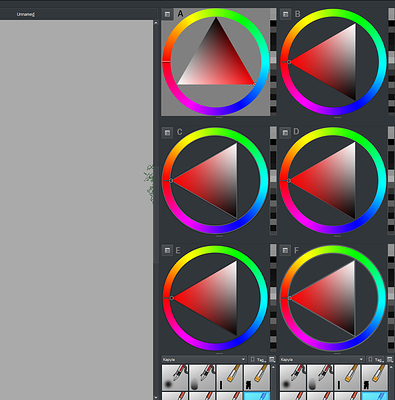
Task: Open color selector B settings icon
Action: (285, 14)
